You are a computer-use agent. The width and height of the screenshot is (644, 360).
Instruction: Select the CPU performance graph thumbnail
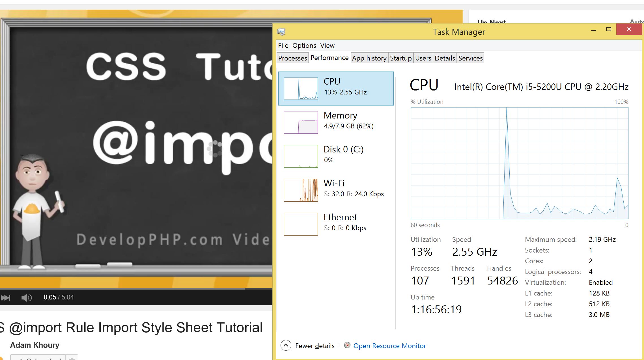coord(301,88)
